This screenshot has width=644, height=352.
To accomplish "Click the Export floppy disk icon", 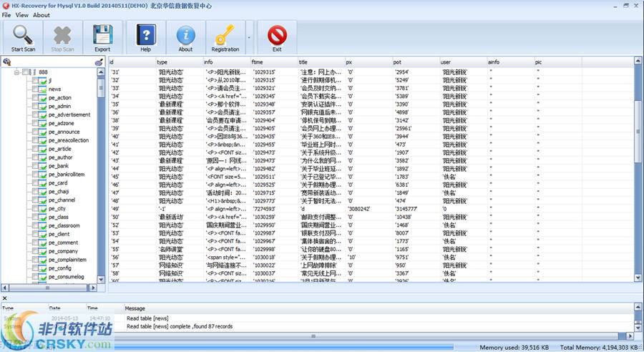I will [102, 35].
